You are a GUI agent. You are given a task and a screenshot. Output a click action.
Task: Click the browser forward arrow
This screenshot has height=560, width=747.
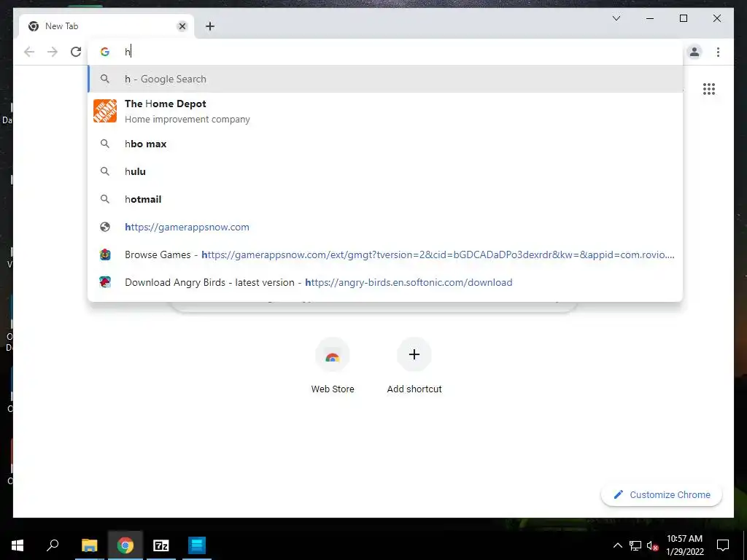point(53,52)
